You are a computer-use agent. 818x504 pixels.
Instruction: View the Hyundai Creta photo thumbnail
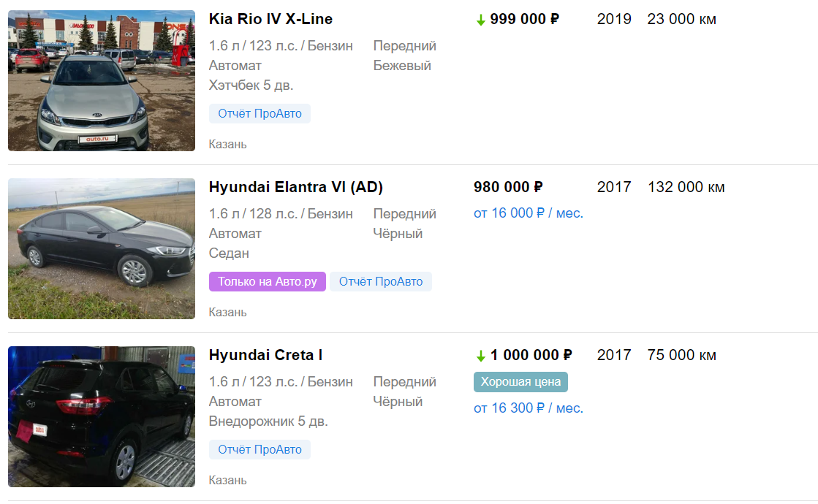click(101, 416)
